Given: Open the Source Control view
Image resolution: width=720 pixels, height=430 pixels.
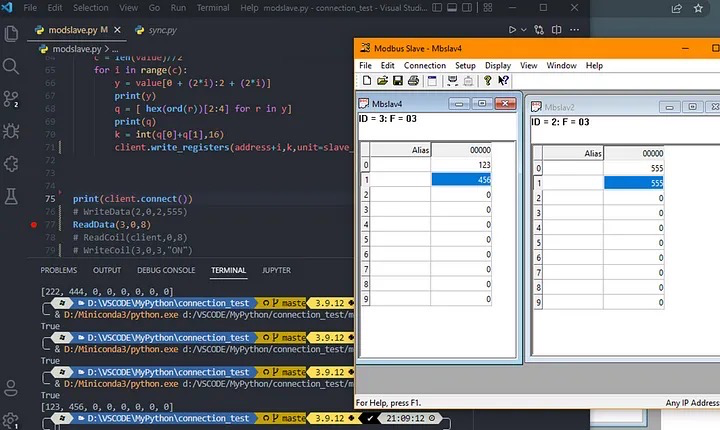Looking at the screenshot, I should pos(11,99).
